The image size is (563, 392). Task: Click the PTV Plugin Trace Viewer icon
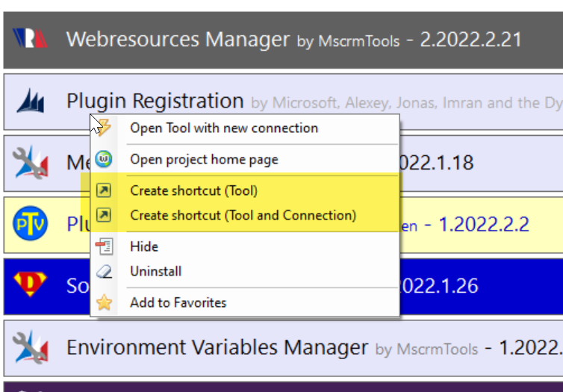tap(31, 223)
